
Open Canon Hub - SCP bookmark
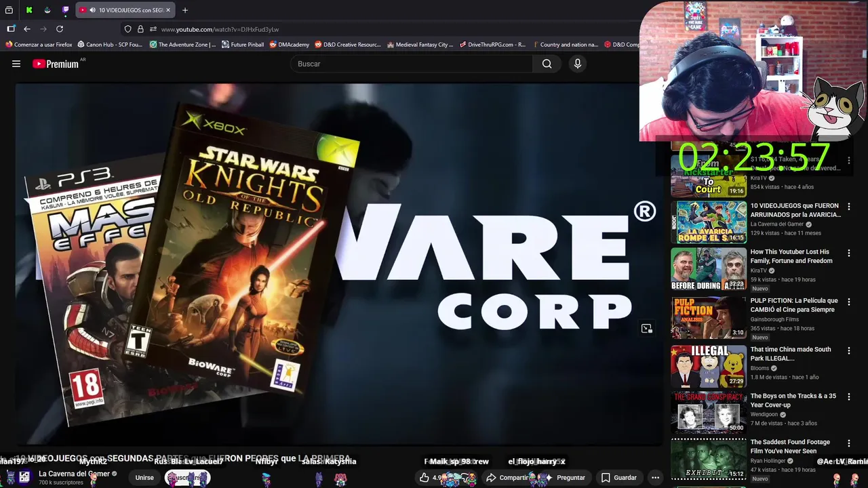[110, 45]
